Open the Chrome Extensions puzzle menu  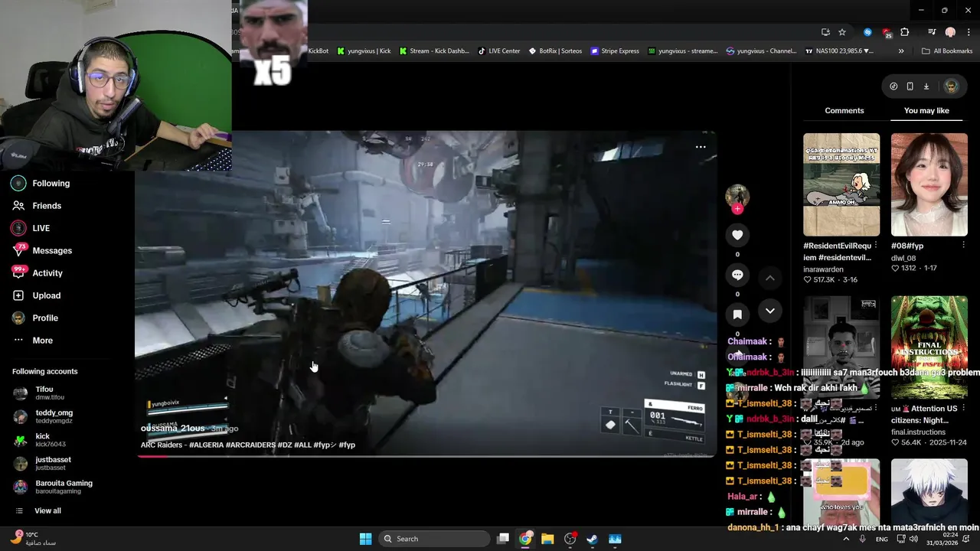coord(905,32)
